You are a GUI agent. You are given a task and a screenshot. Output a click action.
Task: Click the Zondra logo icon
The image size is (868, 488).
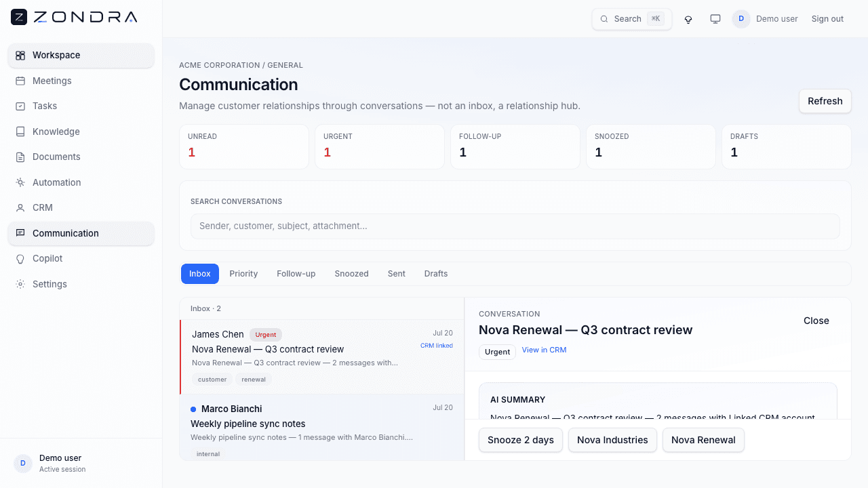coord(19,17)
